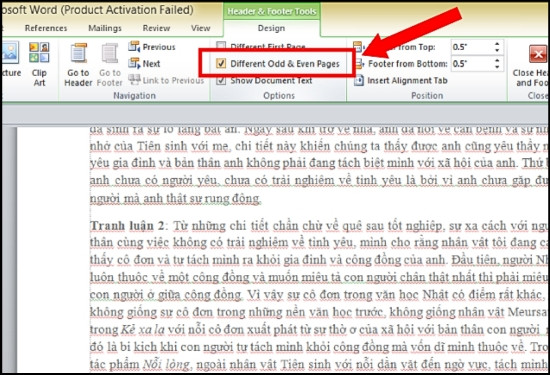Click the line starting 'người mà anh thật sự'
The width and height of the screenshot is (550, 375).
[x=175, y=199]
